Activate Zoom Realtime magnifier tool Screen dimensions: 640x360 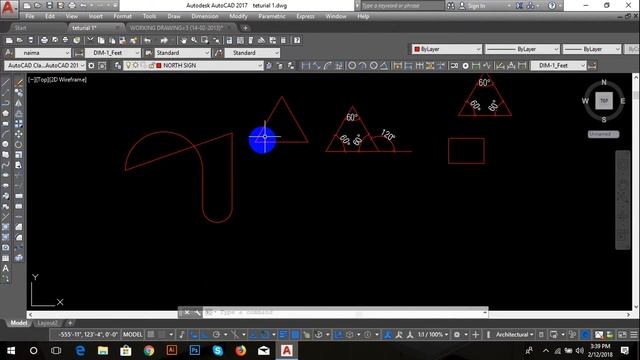(194, 40)
